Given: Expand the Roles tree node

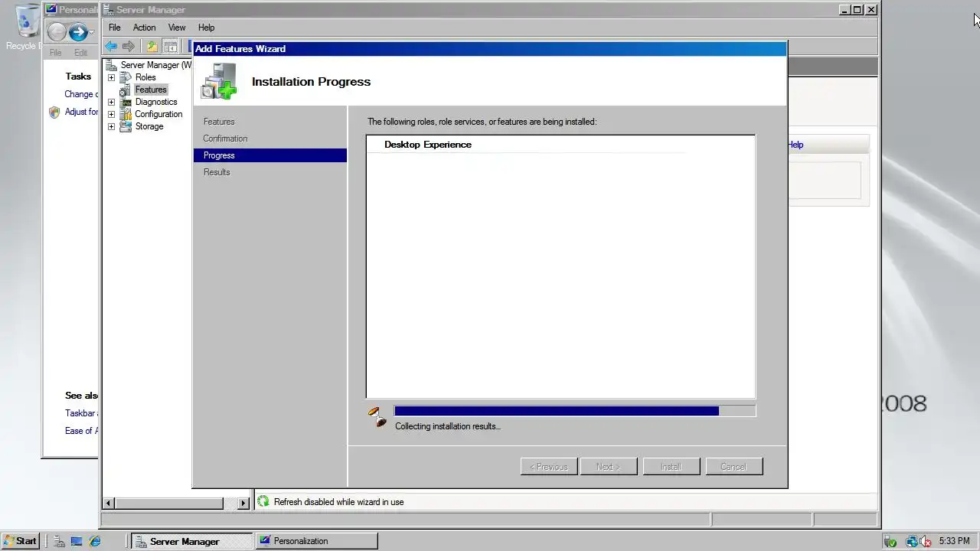Looking at the screenshot, I should tap(111, 77).
